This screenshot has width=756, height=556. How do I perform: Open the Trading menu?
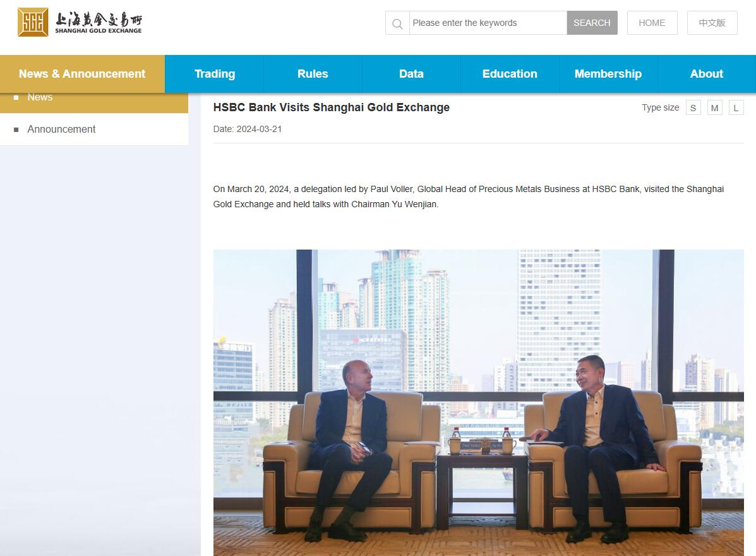point(215,74)
